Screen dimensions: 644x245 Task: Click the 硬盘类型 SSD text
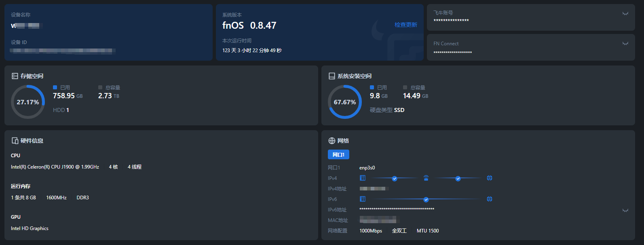click(387, 110)
